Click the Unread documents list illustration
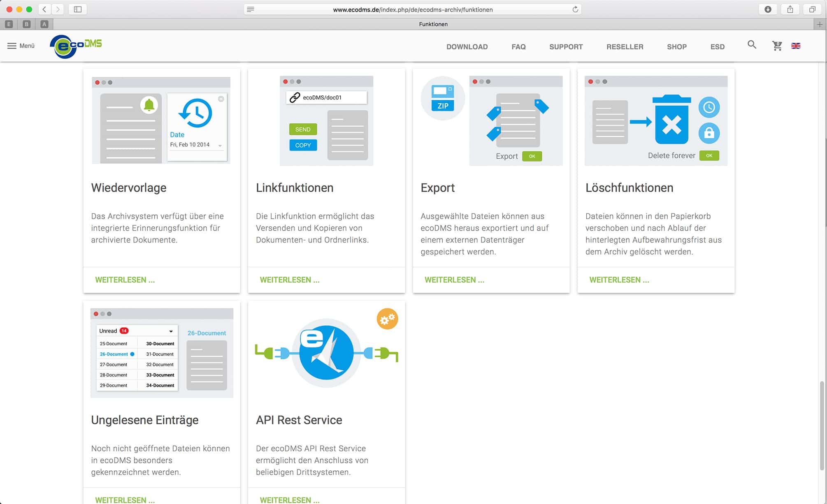 (162, 353)
